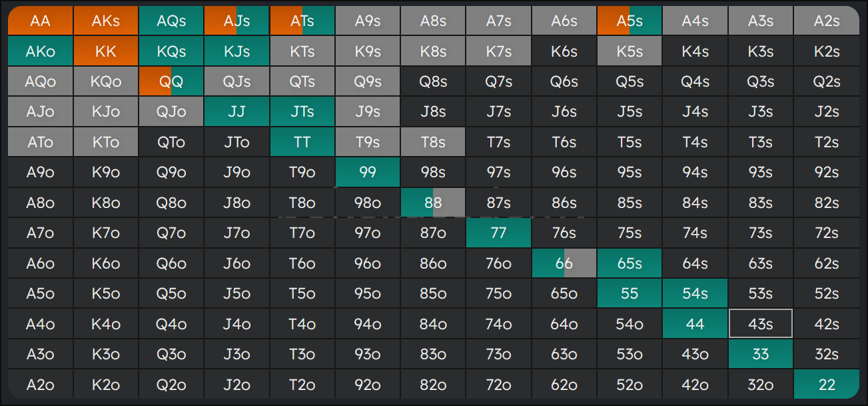Choose the 88 partially filled cell

[x=433, y=203]
